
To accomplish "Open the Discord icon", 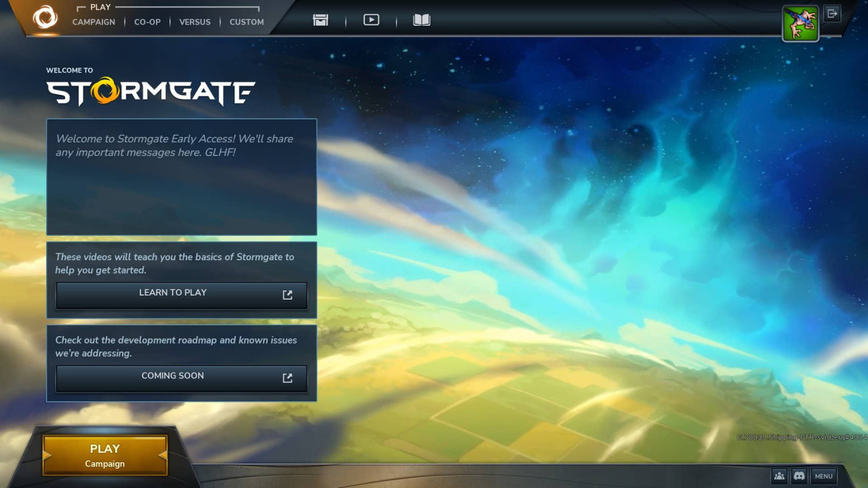I will coord(800,476).
